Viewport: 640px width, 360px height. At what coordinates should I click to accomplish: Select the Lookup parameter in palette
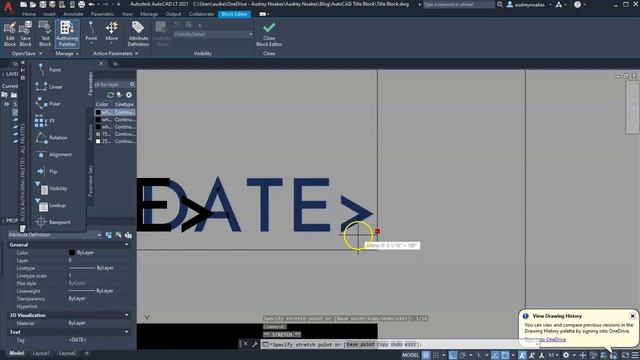[x=50, y=205]
